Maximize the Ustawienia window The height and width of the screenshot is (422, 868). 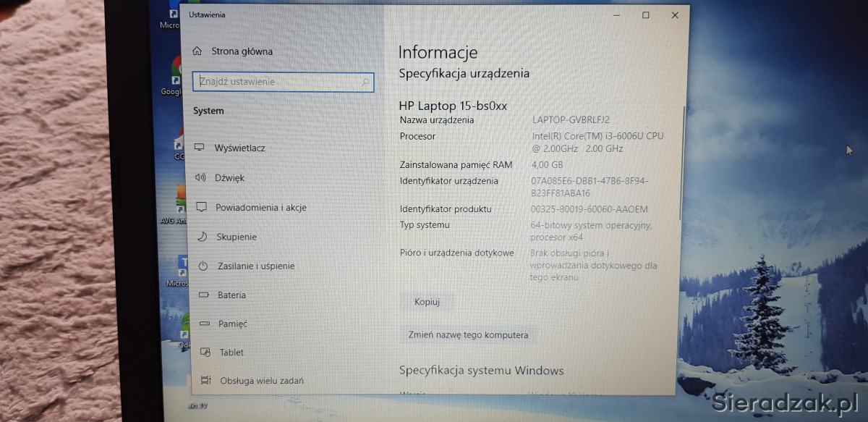pyautogui.click(x=645, y=15)
